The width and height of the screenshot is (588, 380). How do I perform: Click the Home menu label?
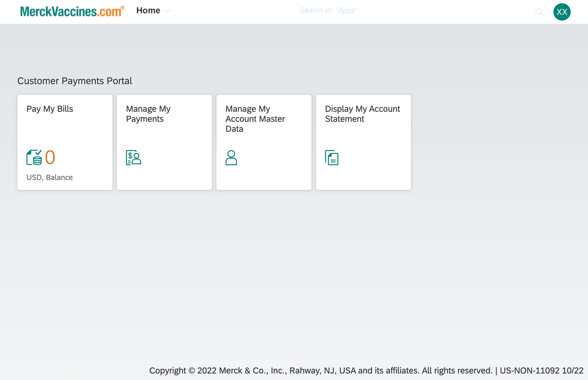tap(148, 11)
